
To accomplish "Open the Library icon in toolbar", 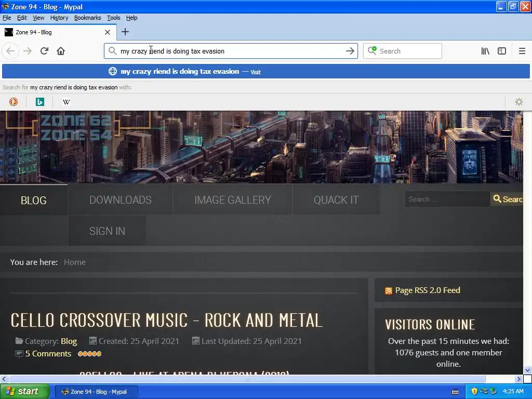I will point(485,51).
